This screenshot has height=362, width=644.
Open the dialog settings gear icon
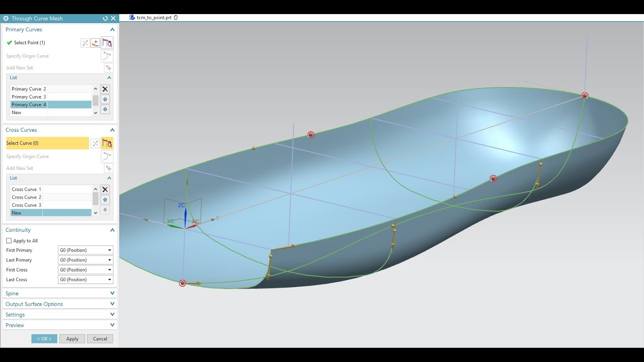pyautogui.click(x=6, y=18)
